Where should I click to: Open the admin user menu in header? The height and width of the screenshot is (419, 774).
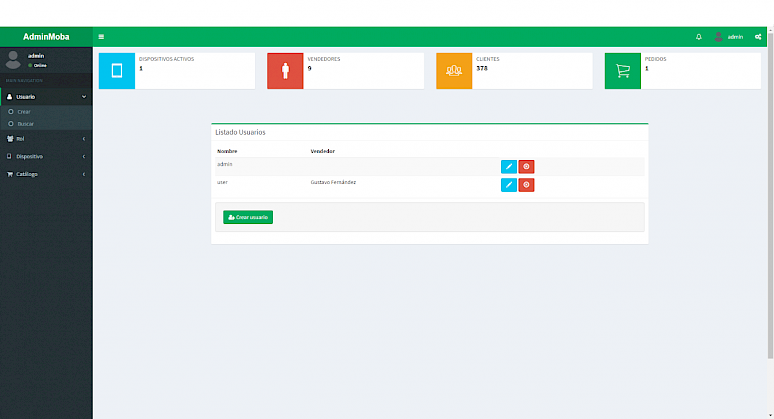(729, 37)
